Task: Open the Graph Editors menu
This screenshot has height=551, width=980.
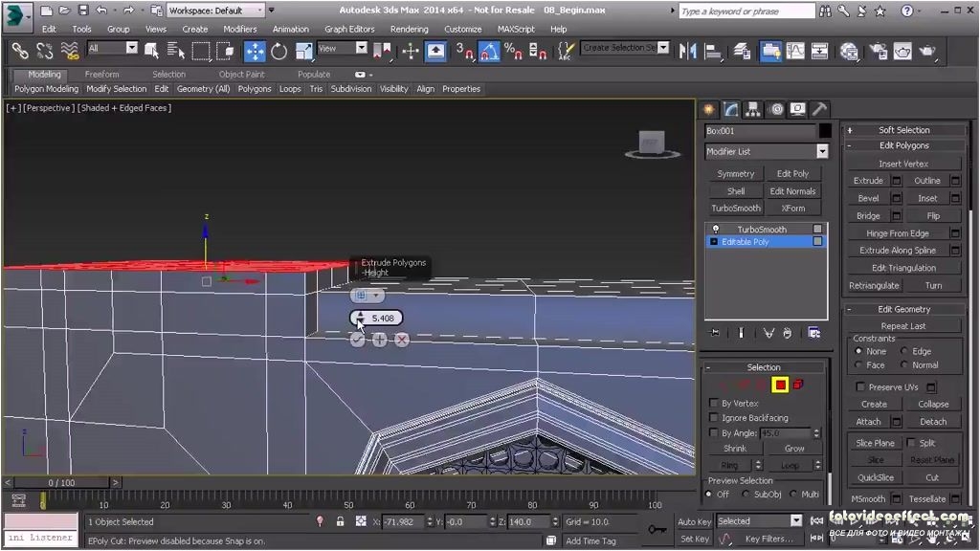Action: pyautogui.click(x=349, y=30)
